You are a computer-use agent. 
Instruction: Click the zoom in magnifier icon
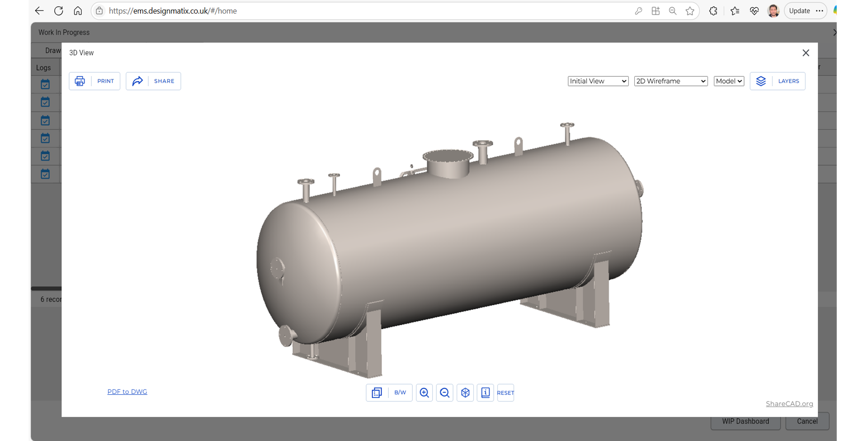coord(424,393)
